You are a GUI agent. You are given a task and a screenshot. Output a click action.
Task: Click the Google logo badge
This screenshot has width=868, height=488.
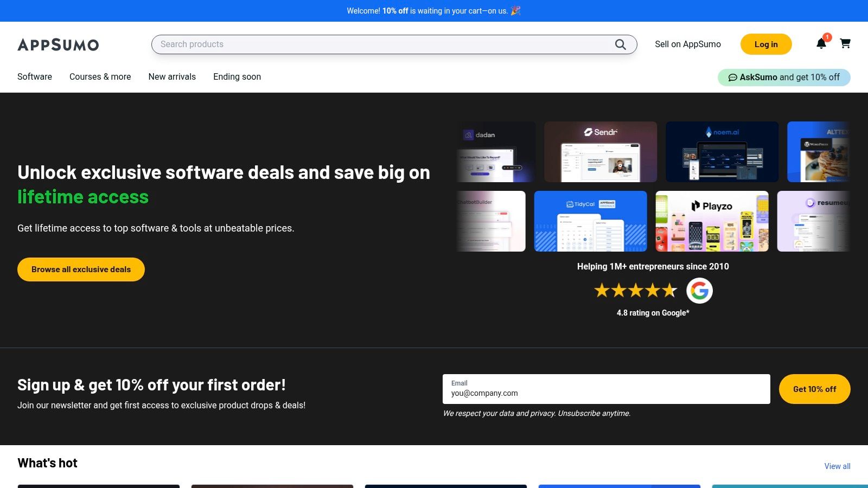click(x=699, y=291)
